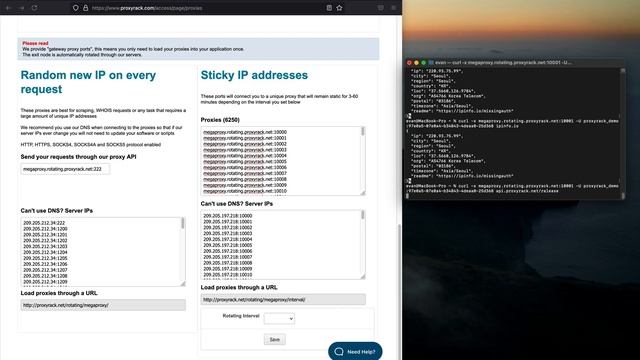This screenshot has width=640, height=360.
Task: Click server IP 209.205.197.218:10007
Action: point(228,257)
